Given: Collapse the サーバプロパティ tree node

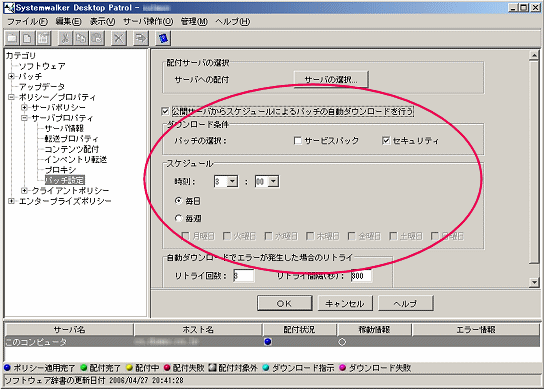Looking at the screenshot, I should click(24, 118).
